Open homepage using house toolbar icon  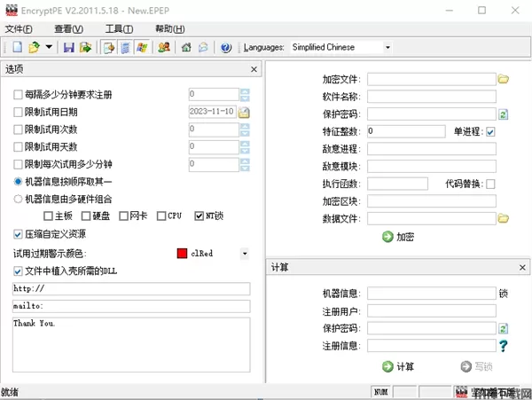coord(186,47)
